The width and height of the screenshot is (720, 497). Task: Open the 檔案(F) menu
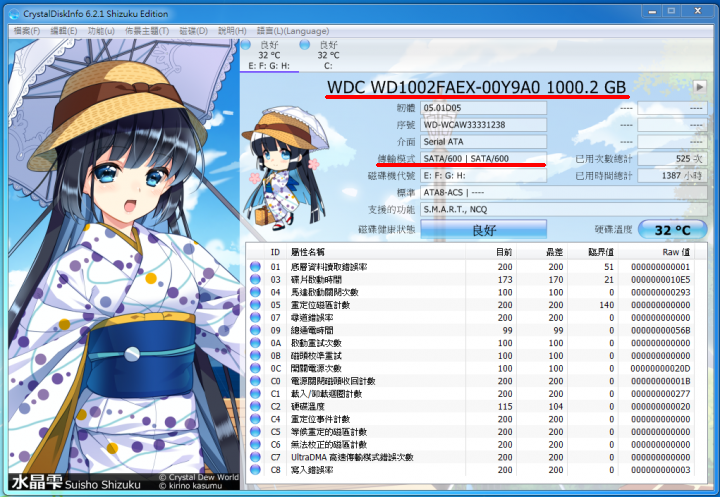point(27,31)
